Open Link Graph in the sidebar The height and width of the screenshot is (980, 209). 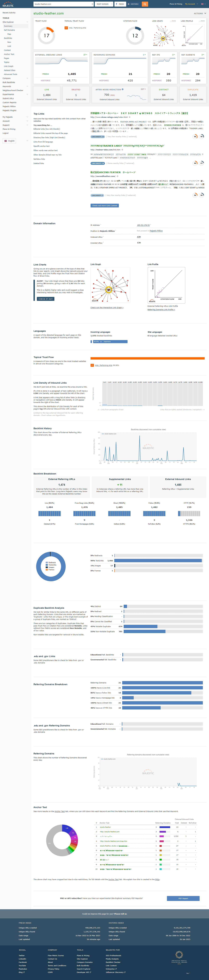tap(8, 66)
